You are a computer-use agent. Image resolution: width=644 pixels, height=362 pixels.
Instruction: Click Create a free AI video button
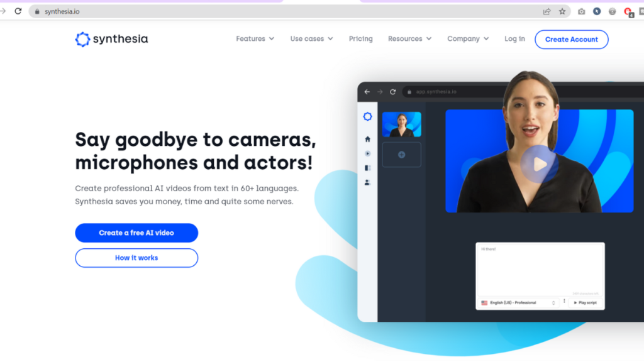click(x=136, y=233)
